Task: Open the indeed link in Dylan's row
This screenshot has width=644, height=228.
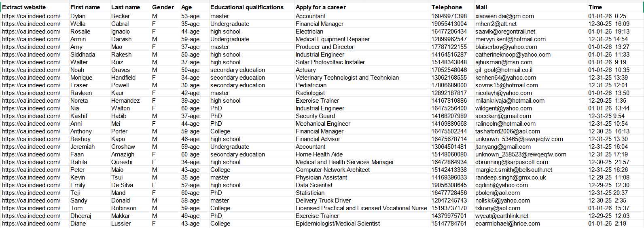Action: click(x=31, y=16)
